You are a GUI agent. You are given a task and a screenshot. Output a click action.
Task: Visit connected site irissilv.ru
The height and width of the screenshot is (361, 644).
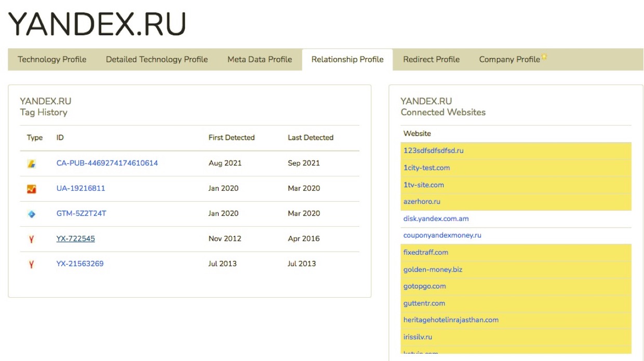point(418,337)
